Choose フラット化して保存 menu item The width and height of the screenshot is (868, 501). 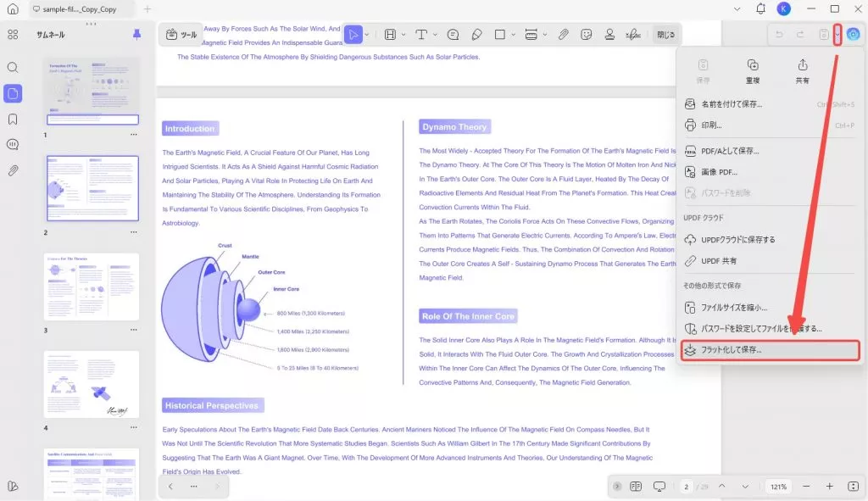pyautogui.click(x=770, y=350)
